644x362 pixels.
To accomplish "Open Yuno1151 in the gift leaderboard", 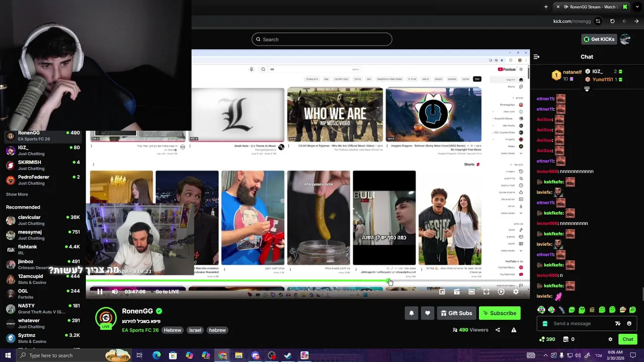I will [x=605, y=79].
